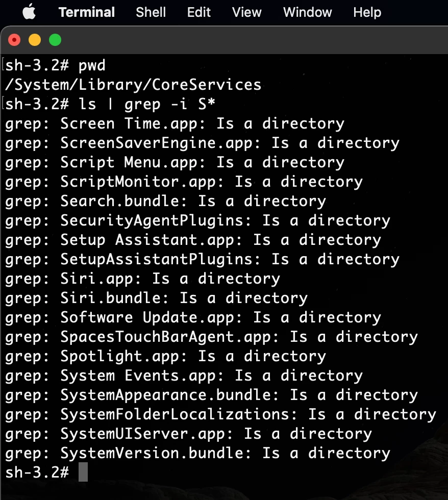Minimize Terminal with the yellow button
This screenshot has width=448, height=500.
pos(35,40)
